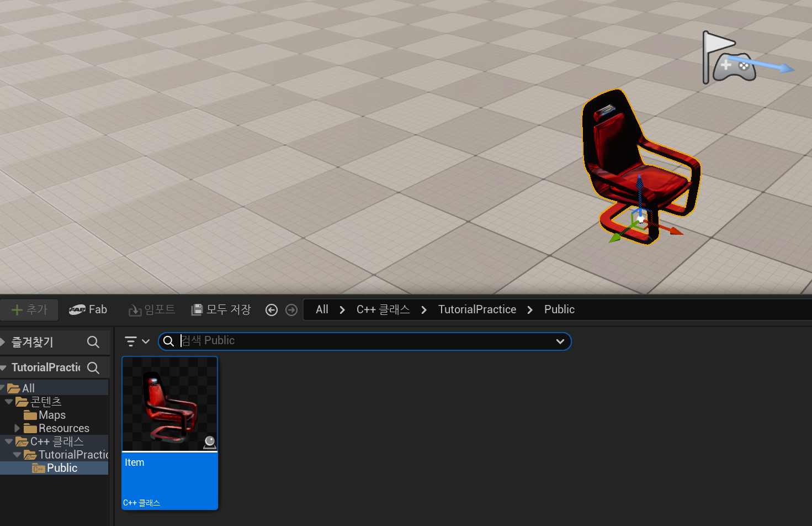
Task: Expand the 즐겨찾기 favorites section
Action: point(3,342)
